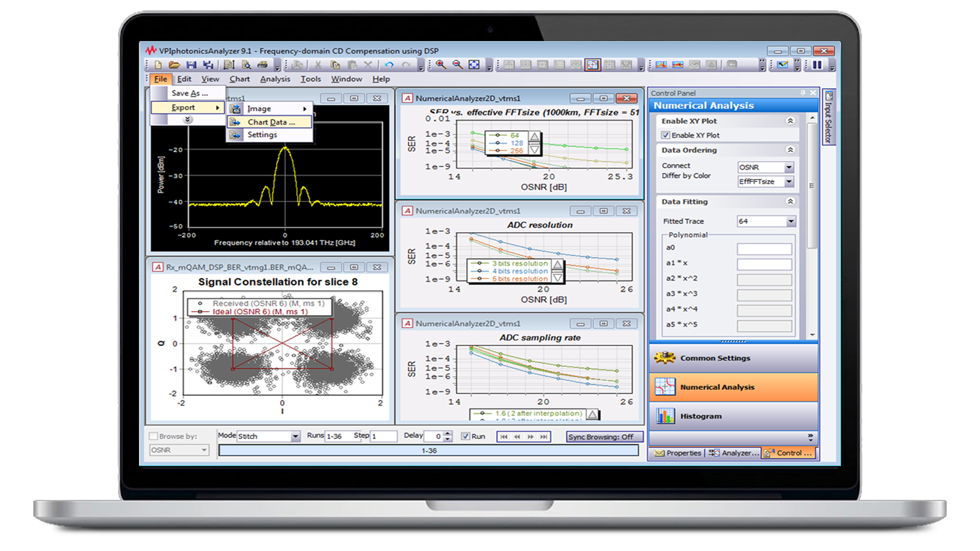
Task: Click the highlighted XY plot mode icon
Action: point(592,65)
